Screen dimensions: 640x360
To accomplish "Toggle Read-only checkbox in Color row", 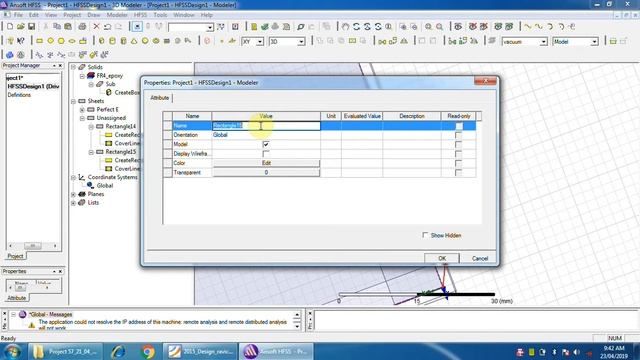I will (458, 163).
